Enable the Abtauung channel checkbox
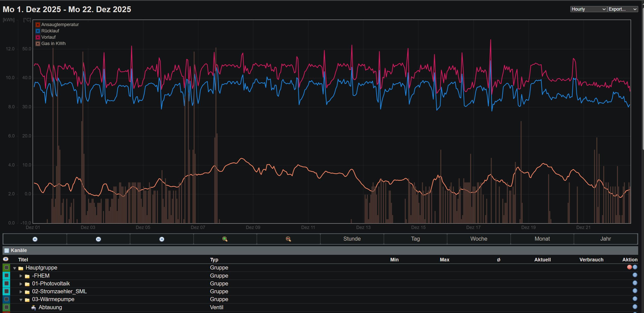The height and width of the screenshot is (313, 644). [x=7, y=307]
